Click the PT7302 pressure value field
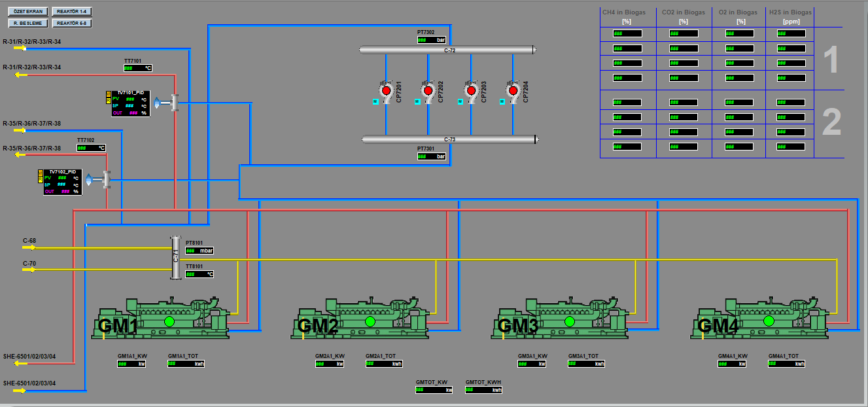 point(432,40)
